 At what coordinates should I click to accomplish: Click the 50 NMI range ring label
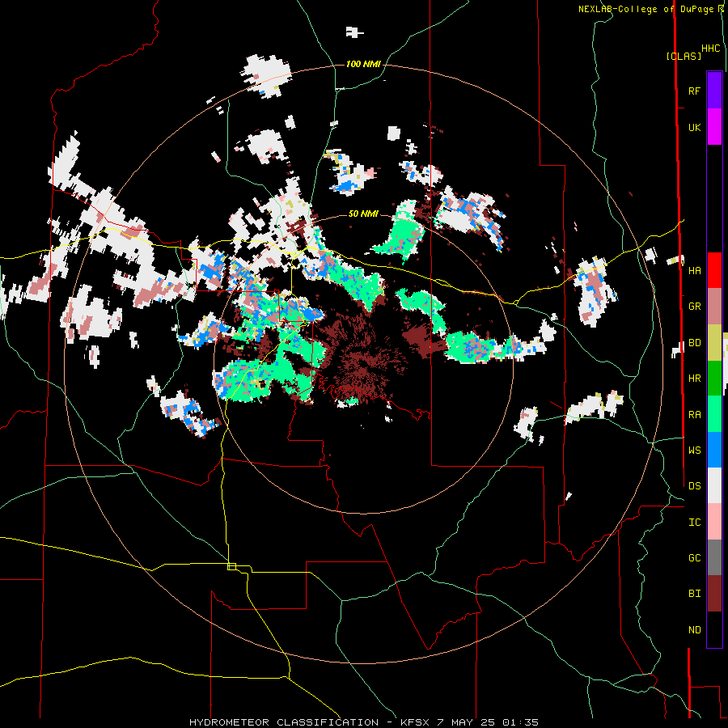coord(363,214)
